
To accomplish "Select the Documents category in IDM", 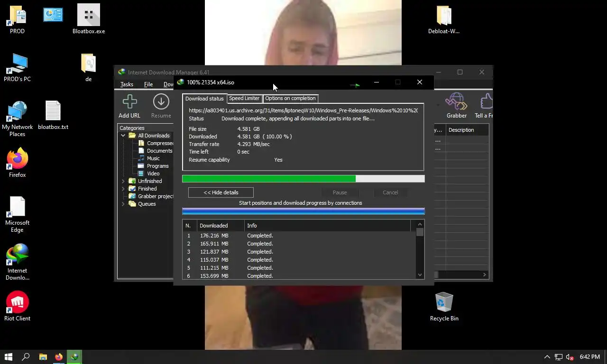I will click(x=159, y=151).
